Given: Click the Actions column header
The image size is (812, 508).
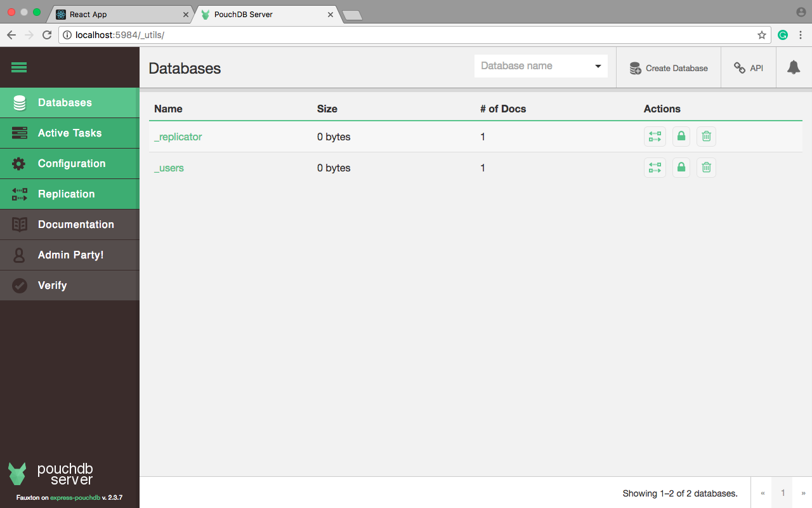Looking at the screenshot, I should [662, 109].
